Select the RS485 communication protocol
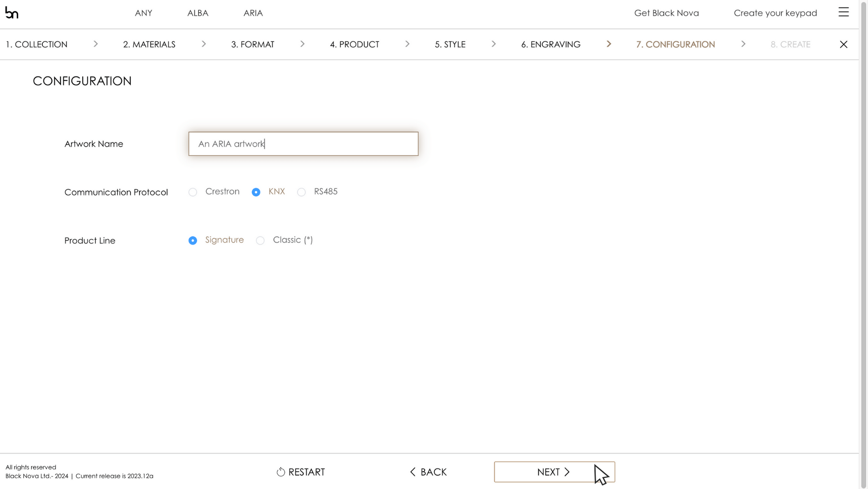Screen dimensions: 868x489 click(301, 192)
